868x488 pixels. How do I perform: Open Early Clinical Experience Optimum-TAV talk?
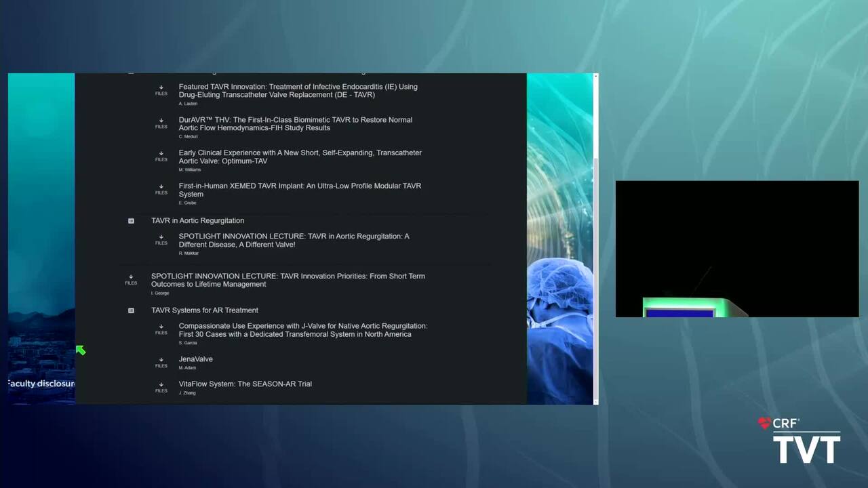300,157
